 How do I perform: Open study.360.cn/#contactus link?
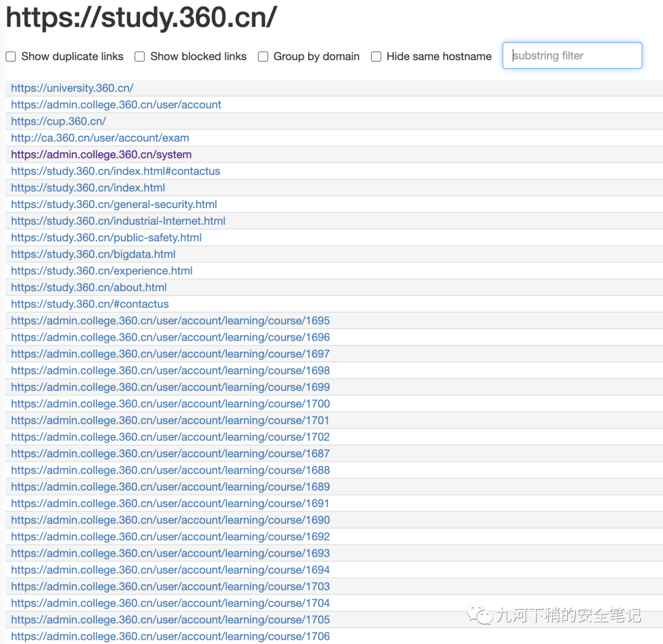(x=90, y=304)
